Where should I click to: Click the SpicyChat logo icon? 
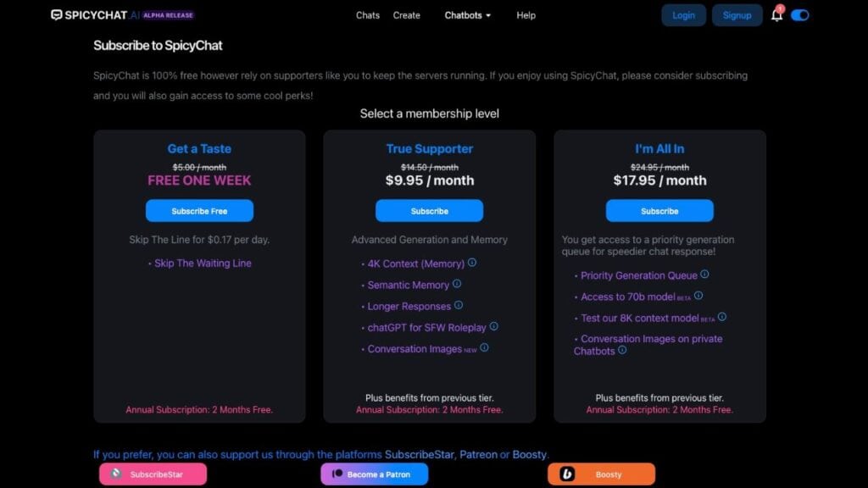55,14
